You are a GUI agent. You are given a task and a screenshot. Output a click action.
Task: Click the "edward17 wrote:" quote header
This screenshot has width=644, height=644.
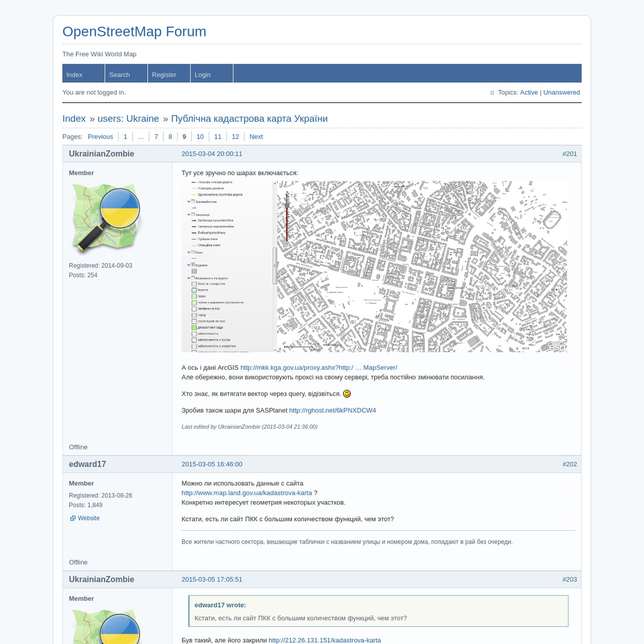tap(220, 605)
